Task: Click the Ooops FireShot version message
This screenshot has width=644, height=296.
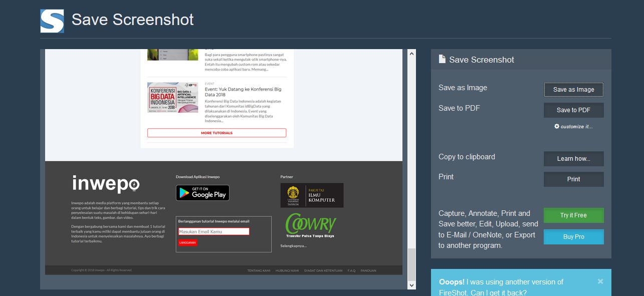Action: point(501,287)
